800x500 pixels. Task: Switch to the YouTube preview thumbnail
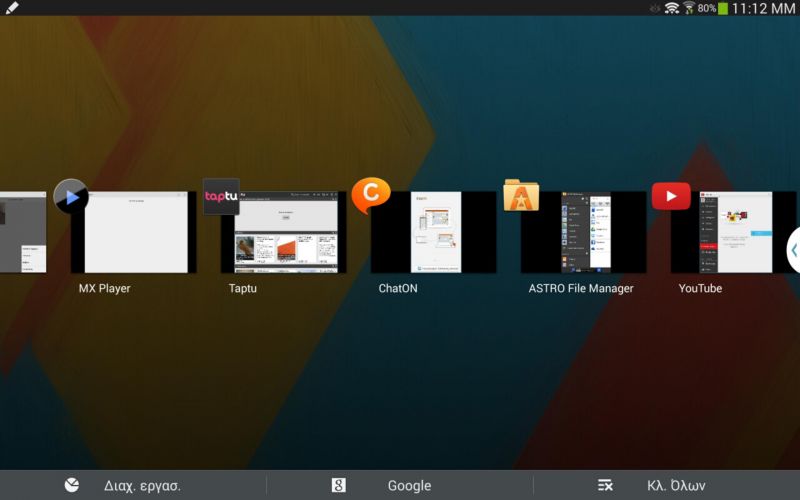click(x=734, y=232)
